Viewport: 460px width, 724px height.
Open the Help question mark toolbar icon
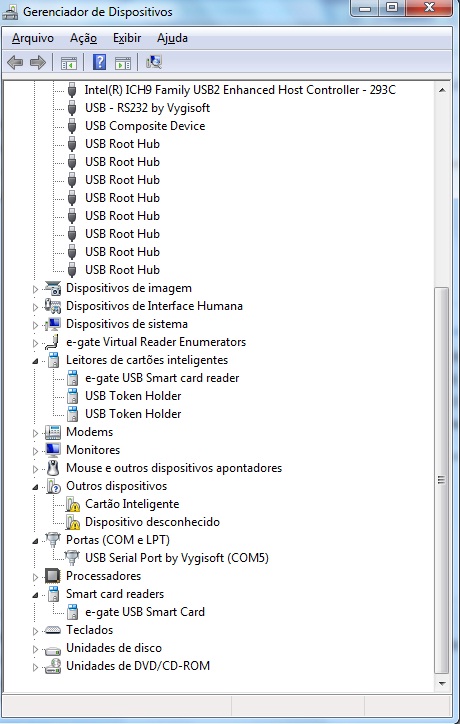pos(99,62)
